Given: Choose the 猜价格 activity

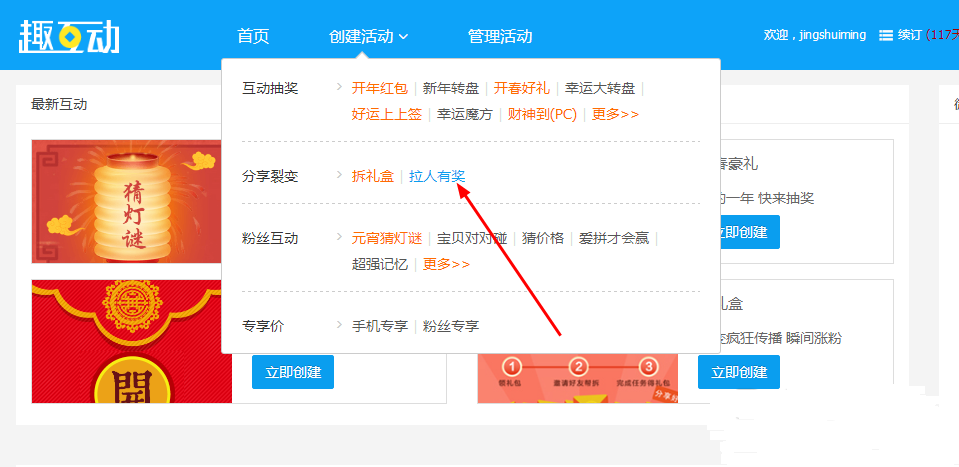Looking at the screenshot, I should (542, 238).
